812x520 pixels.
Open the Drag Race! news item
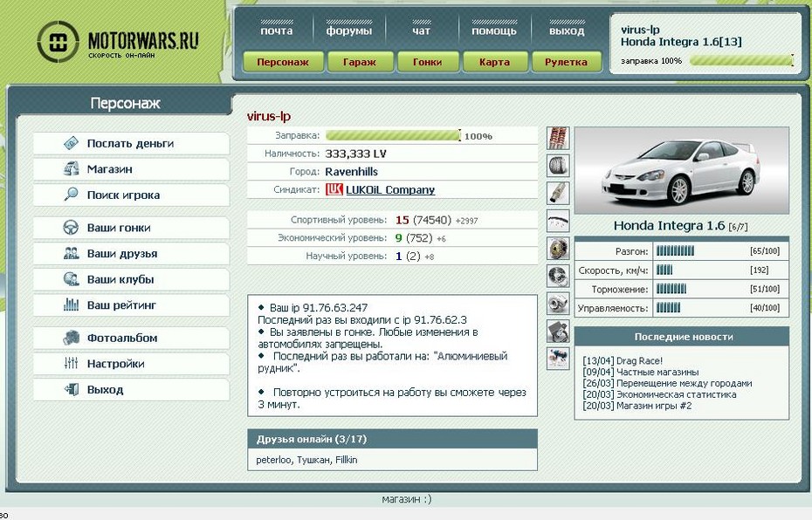pos(639,360)
